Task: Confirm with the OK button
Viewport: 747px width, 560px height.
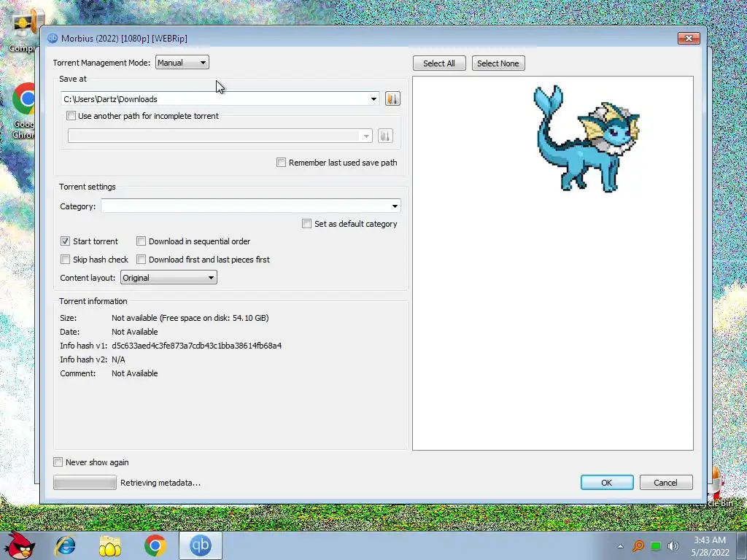Action: 607,483
